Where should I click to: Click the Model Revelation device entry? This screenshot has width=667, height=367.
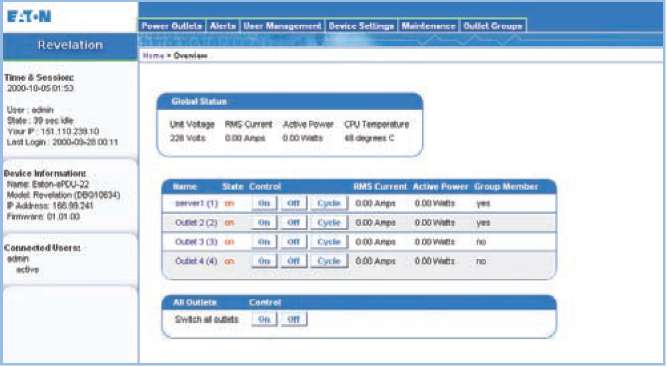[63, 195]
